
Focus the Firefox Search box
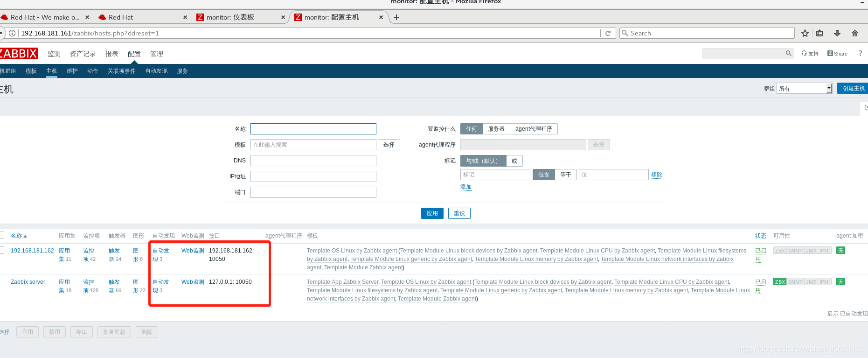tap(707, 33)
